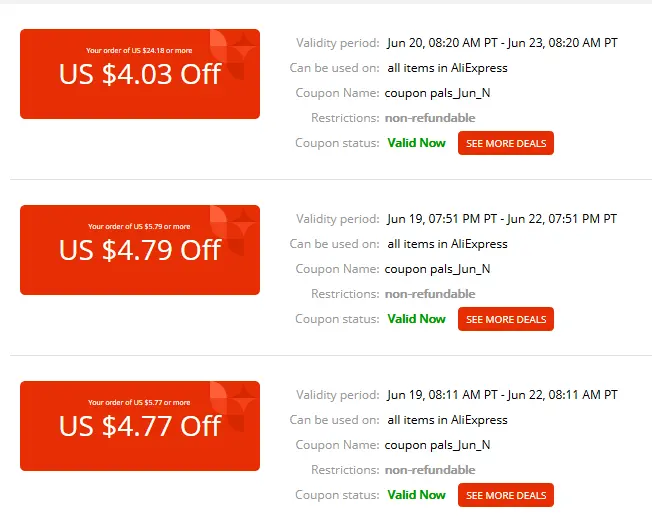The image size is (652, 524).
Task: Click 'Your order of US $5.77 or more'
Action: point(139,402)
